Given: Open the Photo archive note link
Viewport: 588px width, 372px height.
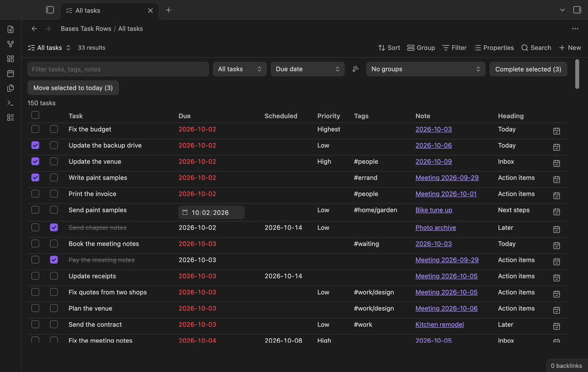Looking at the screenshot, I should (x=436, y=228).
